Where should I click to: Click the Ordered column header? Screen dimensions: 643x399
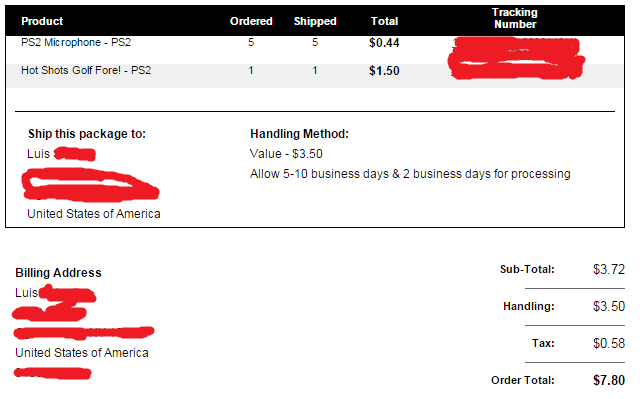point(251,21)
